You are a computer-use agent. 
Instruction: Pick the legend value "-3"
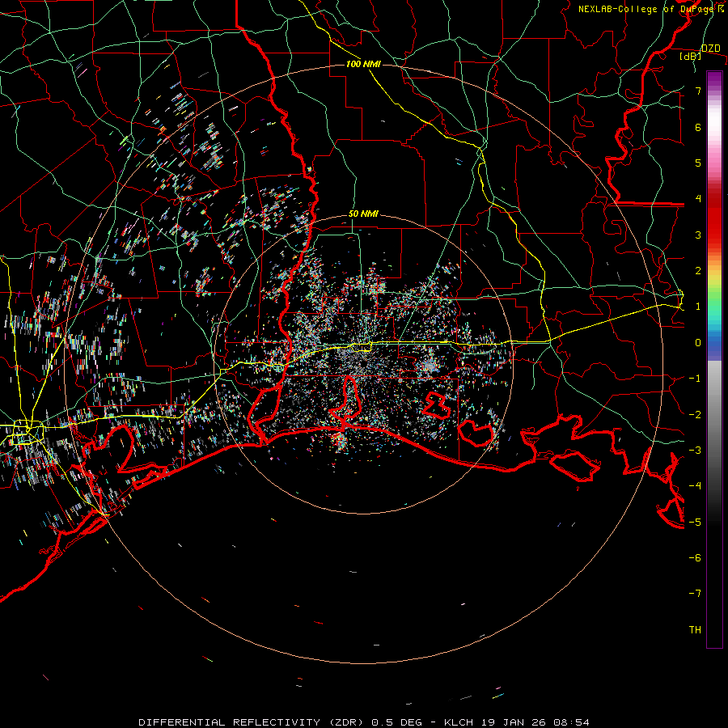(695, 451)
